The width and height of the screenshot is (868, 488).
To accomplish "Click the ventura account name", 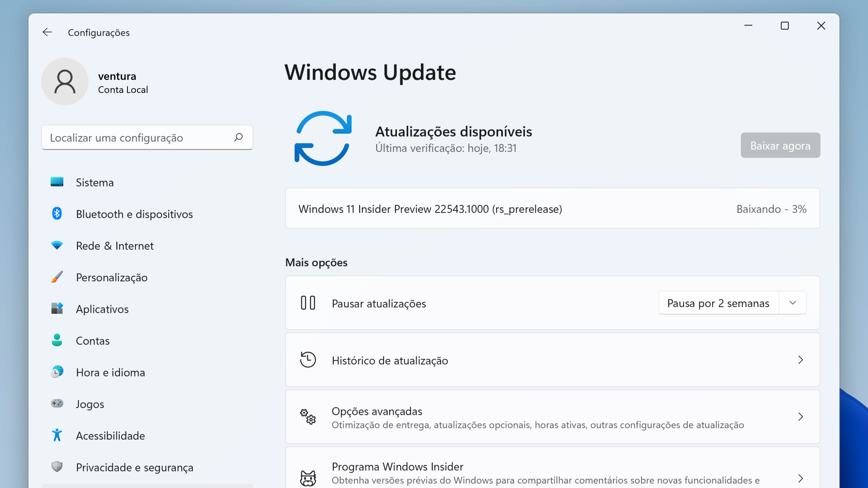I will (x=117, y=76).
